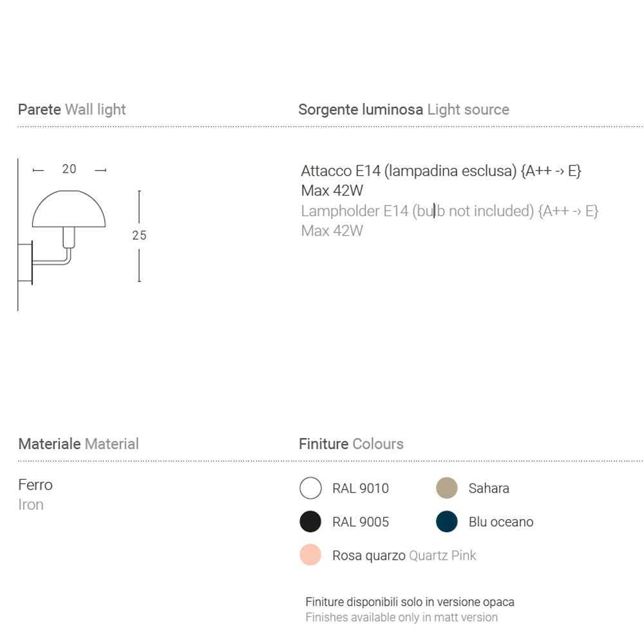The image size is (644, 644).
Task: Click the Attacco E14 lampadina esclusa text
Action: (441, 171)
